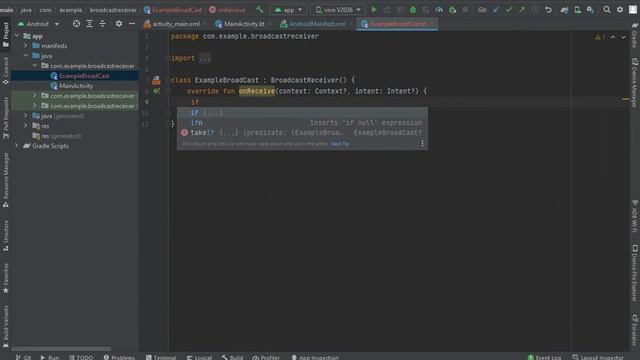The width and height of the screenshot is (640, 360).
Task: Collapse the java folder
Action: [x=26, y=56]
